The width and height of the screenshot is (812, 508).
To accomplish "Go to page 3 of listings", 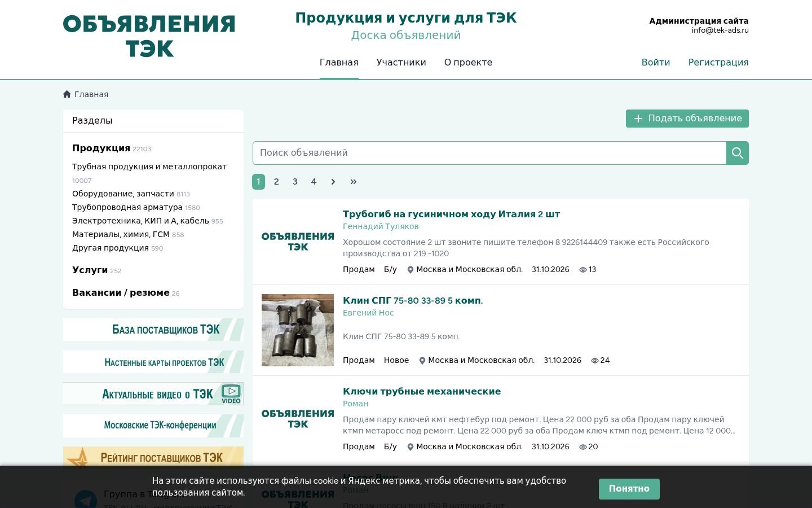I will click(295, 182).
